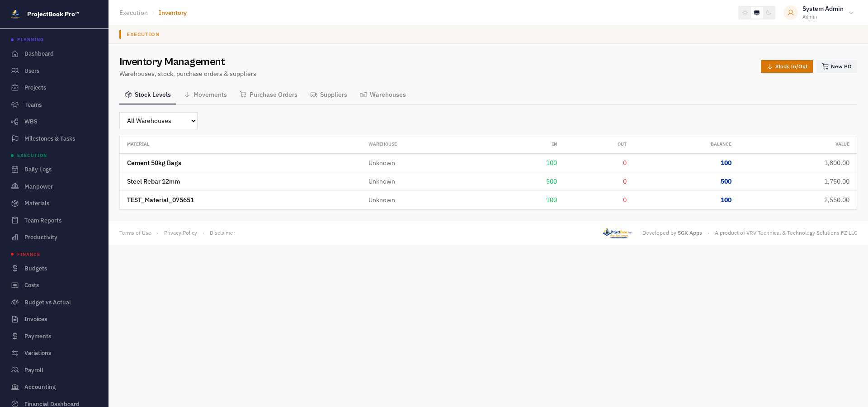Click the Users people icon in sidebar
The width and height of the screenshot is (868, 407).
point(15,71)
